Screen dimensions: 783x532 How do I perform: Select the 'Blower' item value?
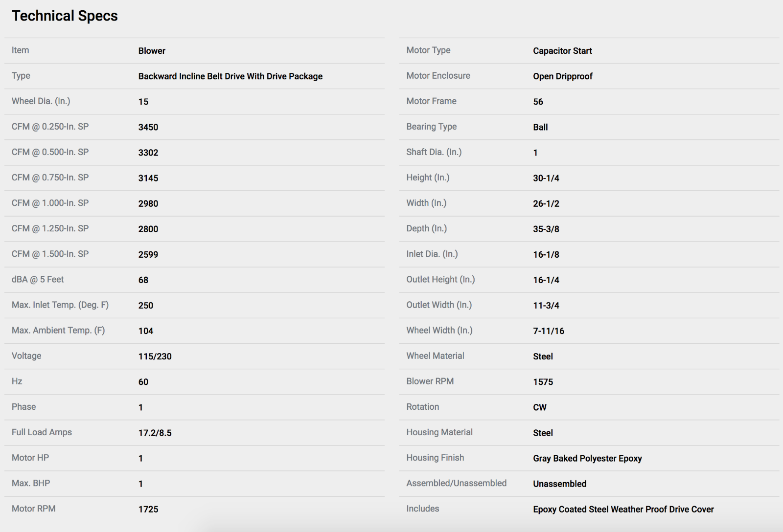[x=152, y=51]
